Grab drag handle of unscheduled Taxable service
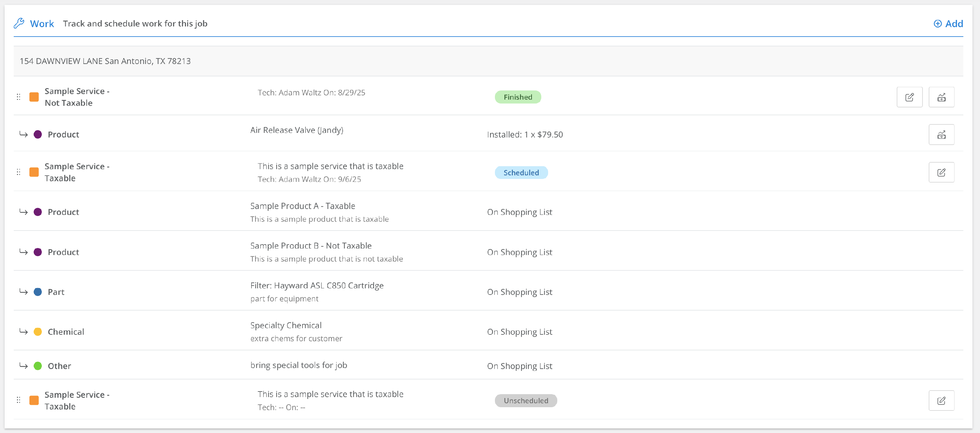The image size is (980, 433). coord(18,400)
